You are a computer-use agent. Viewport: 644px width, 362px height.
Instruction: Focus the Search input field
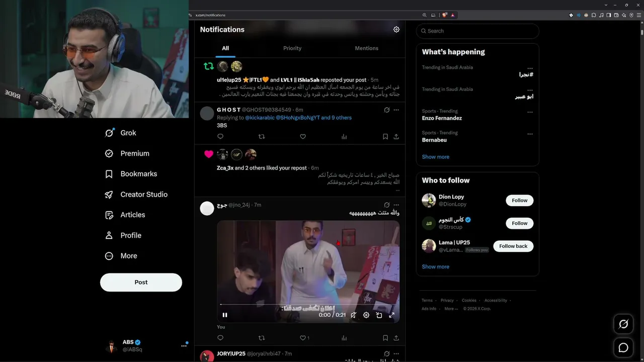pyautogui.click(x=477, y=31)
